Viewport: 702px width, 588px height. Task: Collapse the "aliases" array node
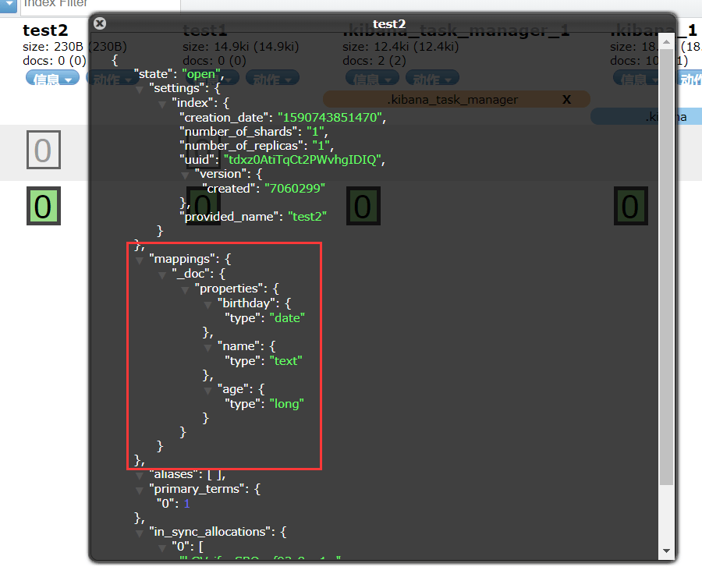coord(140,476)
